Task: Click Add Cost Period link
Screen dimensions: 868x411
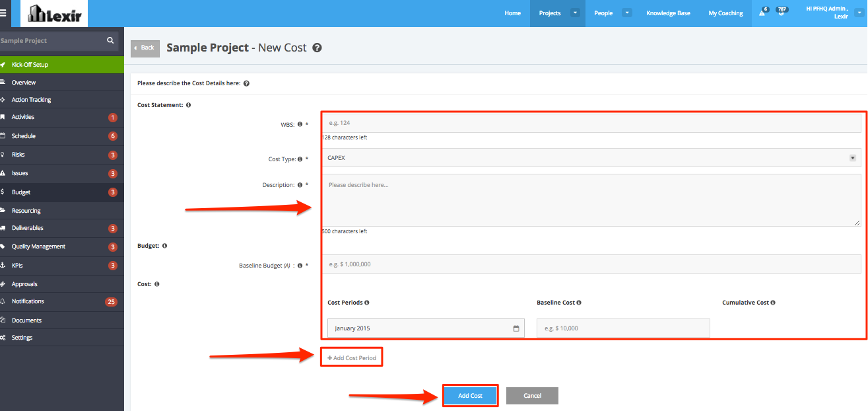Action: pyautogui.click(x=352, y=358)
